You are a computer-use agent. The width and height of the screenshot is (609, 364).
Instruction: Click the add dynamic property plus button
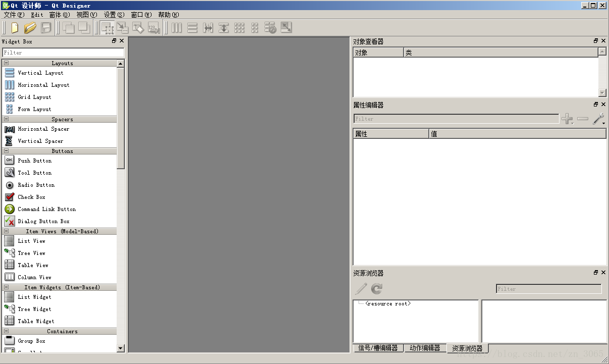tap(568, 119)
